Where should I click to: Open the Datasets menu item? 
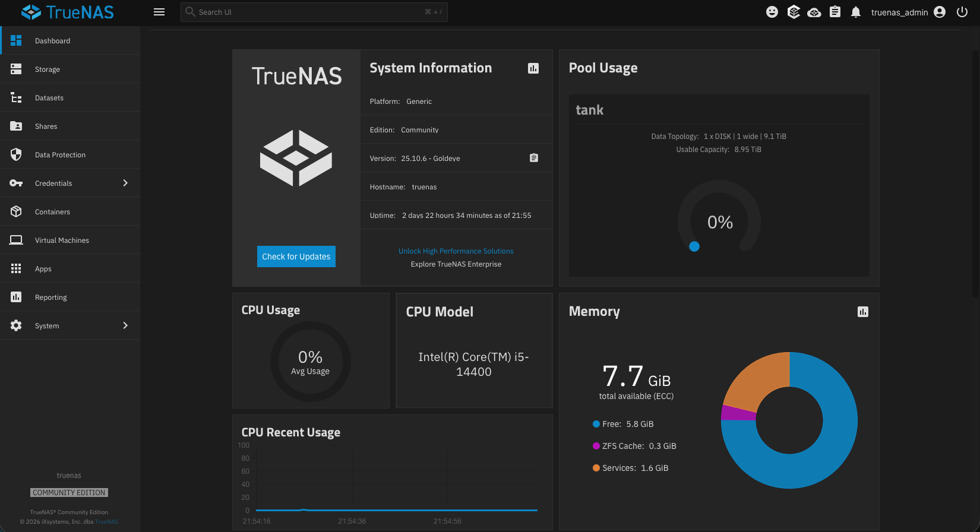tap(70, 97)
